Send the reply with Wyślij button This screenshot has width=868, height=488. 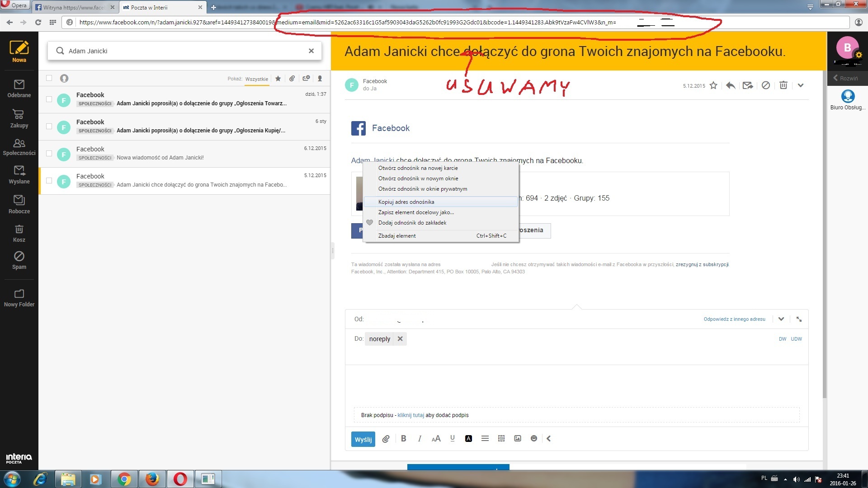(x=363, y=439)
